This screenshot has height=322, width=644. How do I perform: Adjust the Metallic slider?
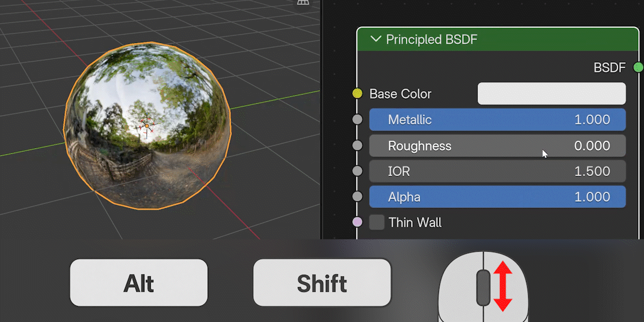497,120
